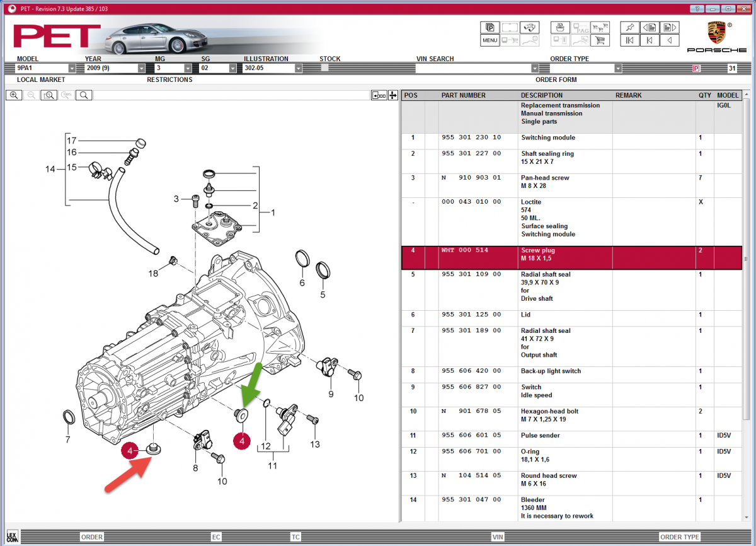Toggle the STOCK checkbox
756x546 pixels.
(325, 67)
